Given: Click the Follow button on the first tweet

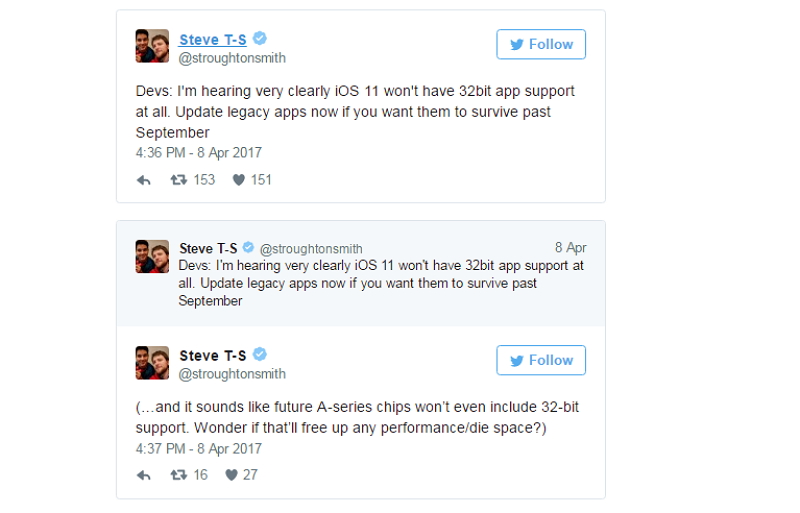Looking at the screenshot, I should pyautogui.click(x=541, y=44).
